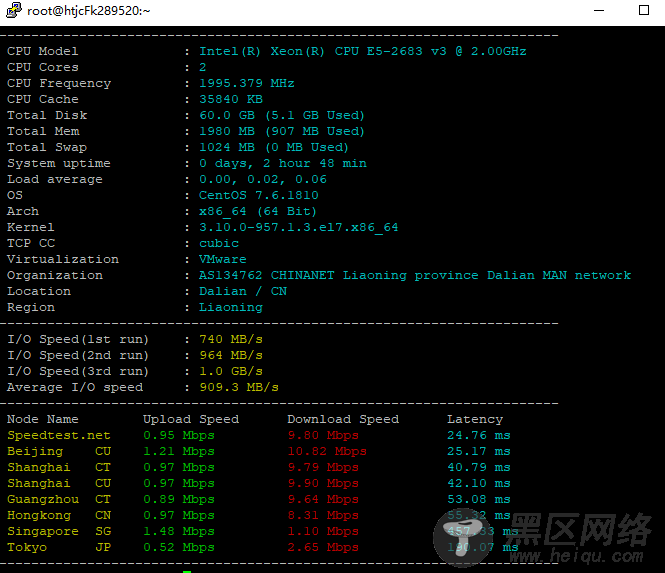Select the Hongkong CN node name
Image resolution: width=665 pixels, height=573 pixels.
pos(59,515)
